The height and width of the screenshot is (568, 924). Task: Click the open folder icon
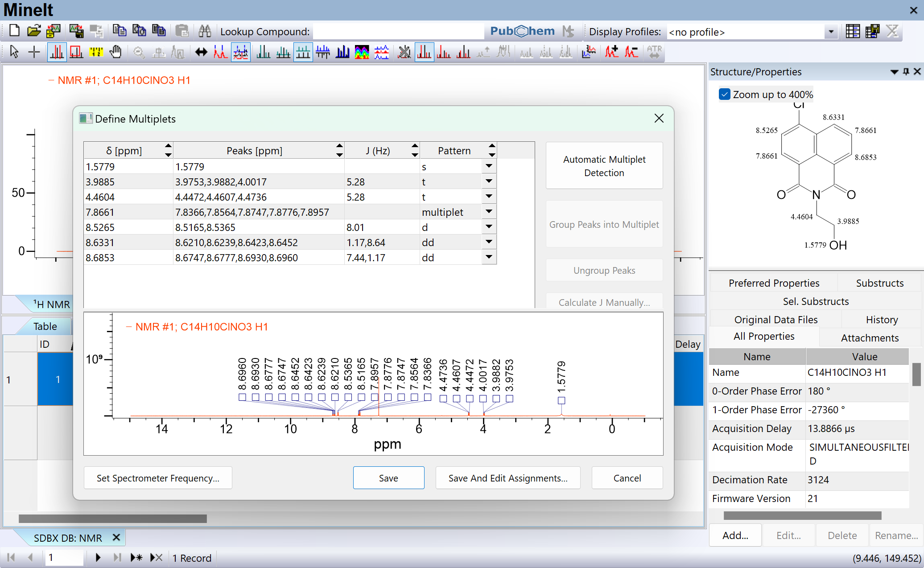tap(34, 31)
